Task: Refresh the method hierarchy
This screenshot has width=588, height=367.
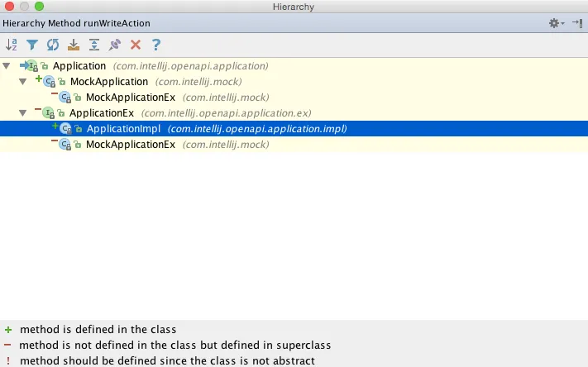Action: tap(53, 45)
